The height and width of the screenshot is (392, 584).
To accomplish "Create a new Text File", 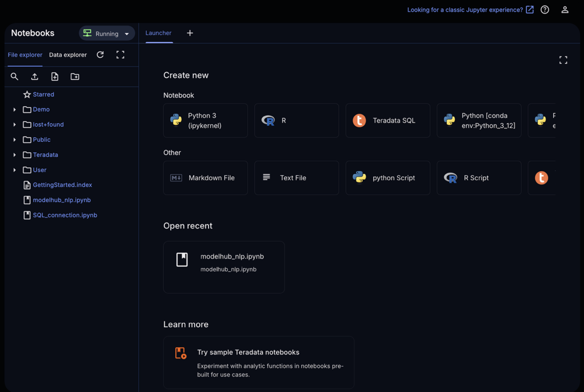I will (297, 178).
